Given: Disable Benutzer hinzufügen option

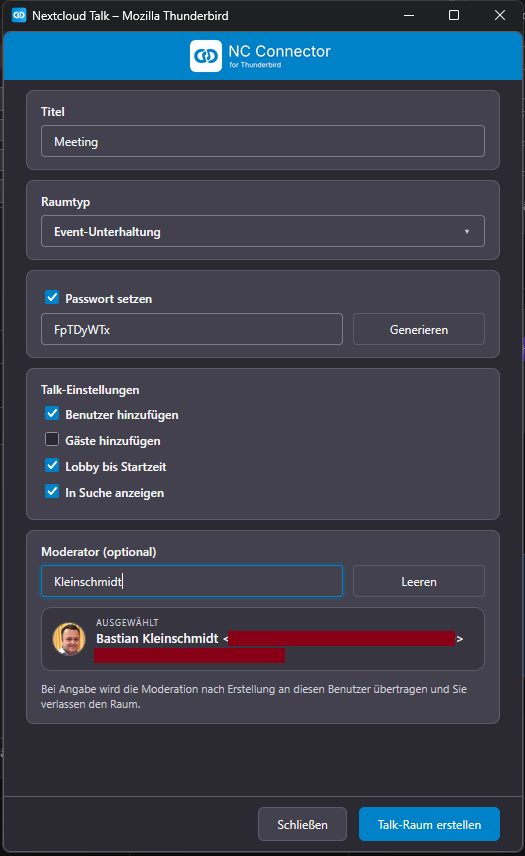Looking at the screenshot, I should pyautogui.click(x=52, y=414).
